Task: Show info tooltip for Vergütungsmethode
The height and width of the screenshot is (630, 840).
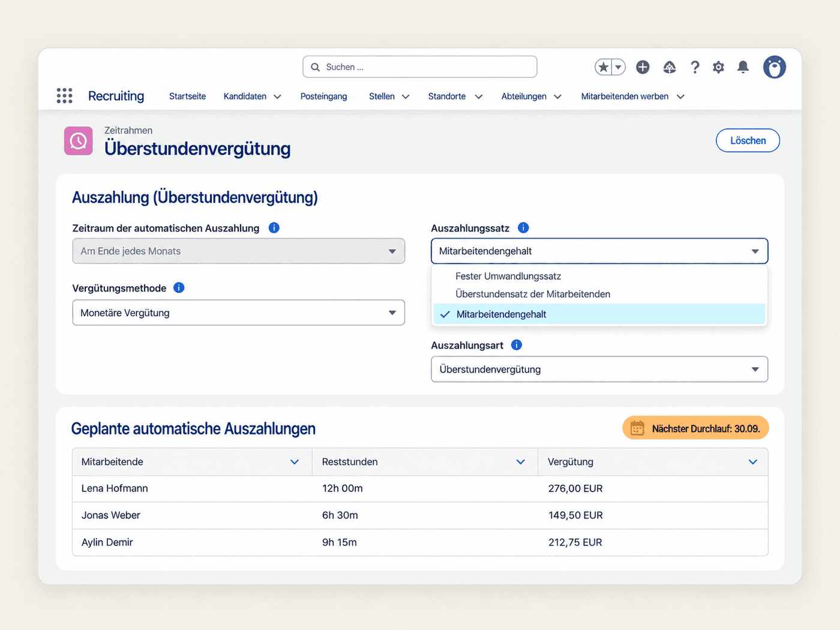Action: (179, 288)
